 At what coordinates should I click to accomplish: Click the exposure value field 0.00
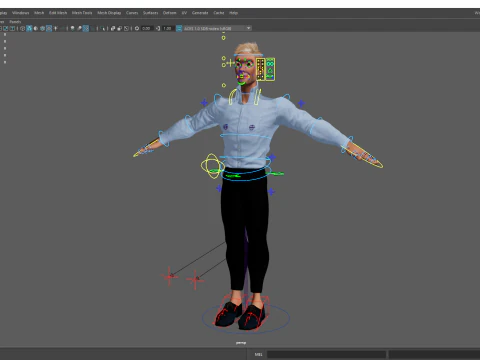(x=147, y=28)
